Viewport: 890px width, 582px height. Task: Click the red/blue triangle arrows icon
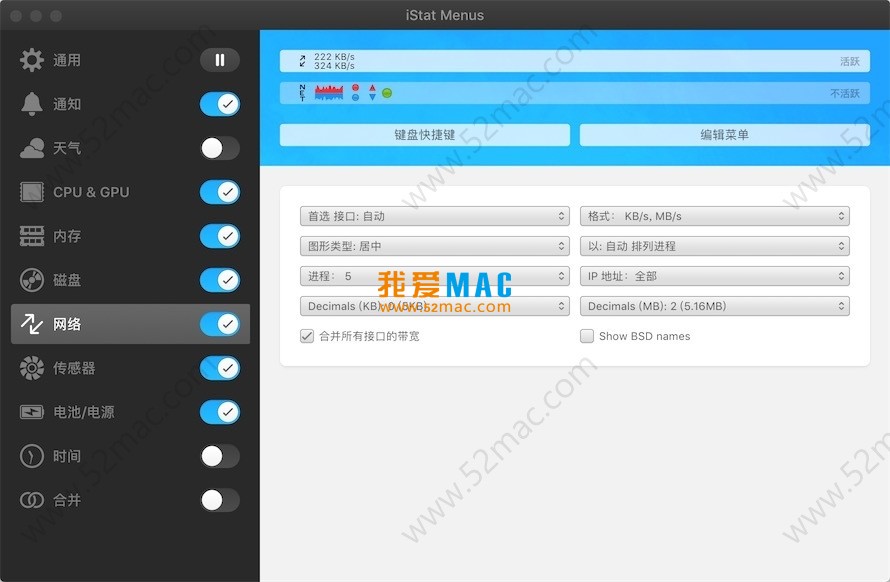click(372, 93)
